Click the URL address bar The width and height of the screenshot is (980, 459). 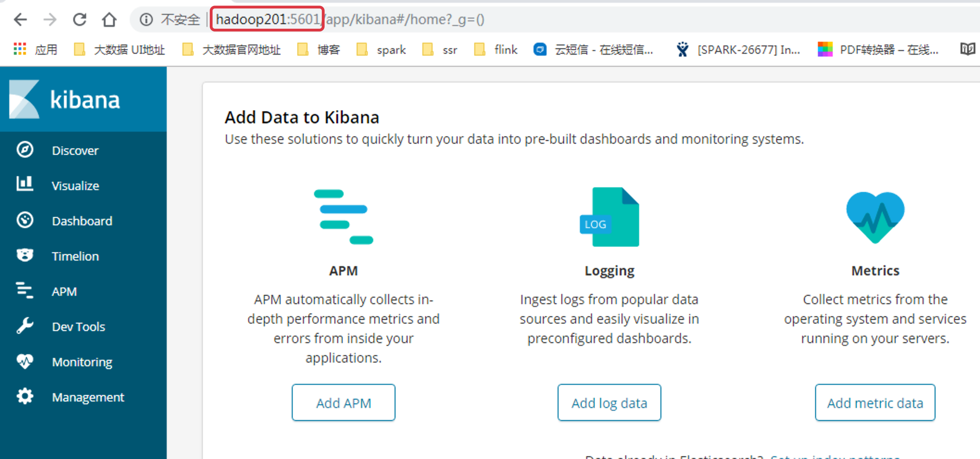(x=556, y=19)
